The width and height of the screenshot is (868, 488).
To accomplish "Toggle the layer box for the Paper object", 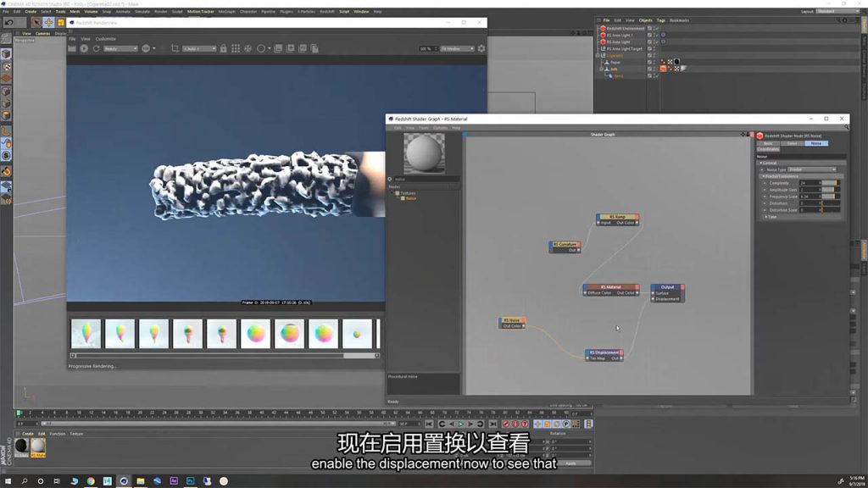I will click(650, 62).
